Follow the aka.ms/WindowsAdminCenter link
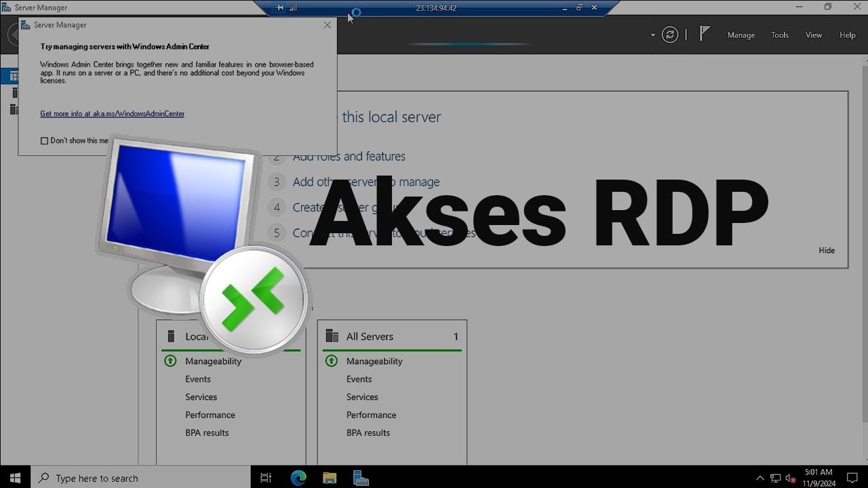 click(113, 114)
